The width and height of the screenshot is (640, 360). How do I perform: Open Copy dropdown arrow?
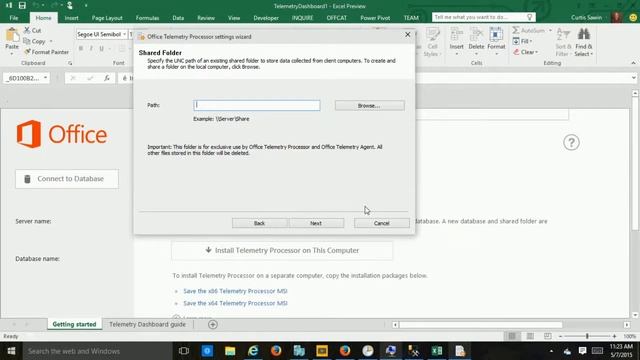click(51, 41)
